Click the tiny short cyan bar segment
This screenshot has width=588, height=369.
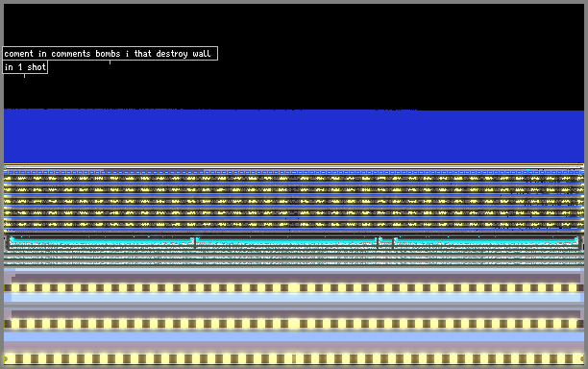coord(385,241)
